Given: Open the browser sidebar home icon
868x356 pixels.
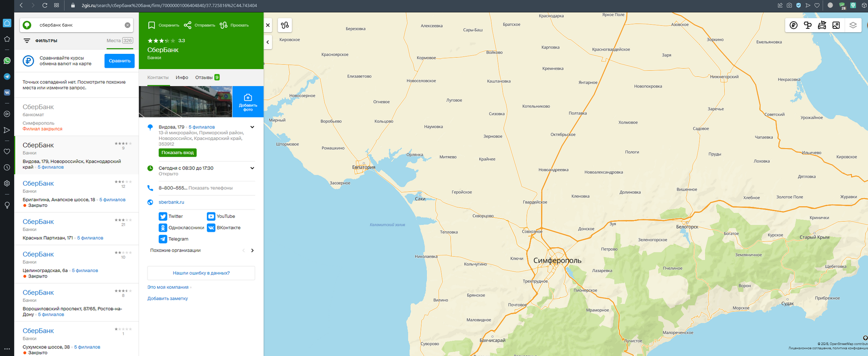Looking at the screenshot, I should tap(7, 23).
